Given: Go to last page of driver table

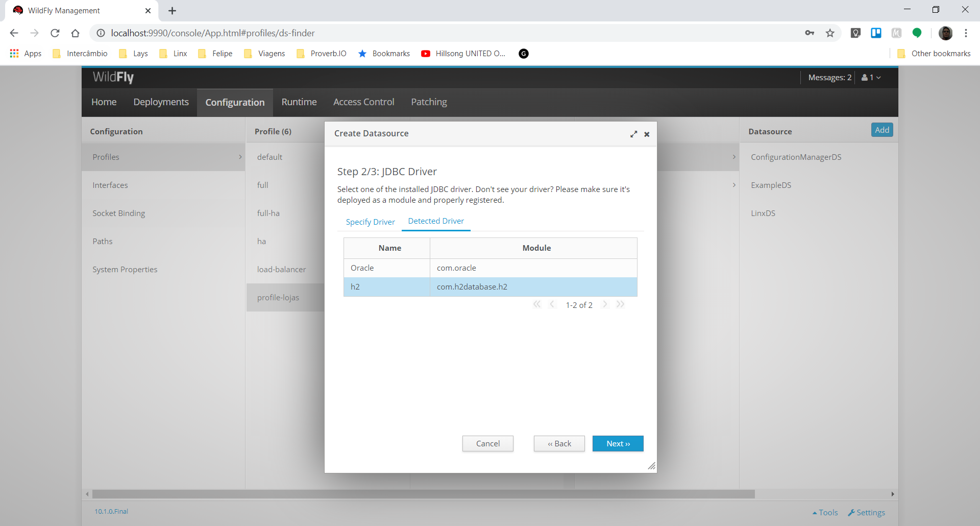Looking at the screenshot, I should click(x=620, y=304).
